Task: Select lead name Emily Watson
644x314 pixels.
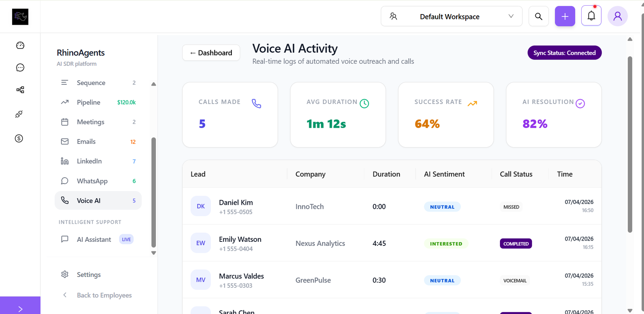Action: (x=240, y=239)
